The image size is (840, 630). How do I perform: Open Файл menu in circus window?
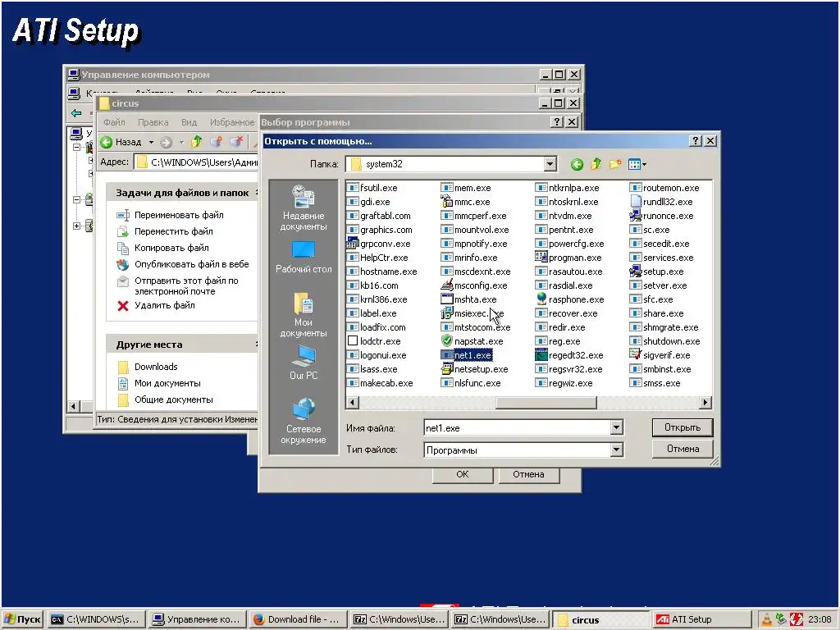point(114,123)
